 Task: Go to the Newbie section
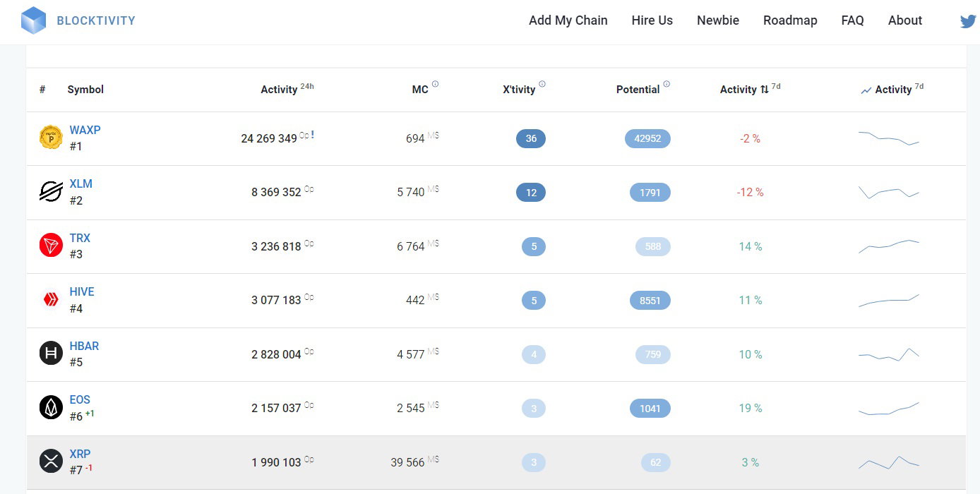718,20
